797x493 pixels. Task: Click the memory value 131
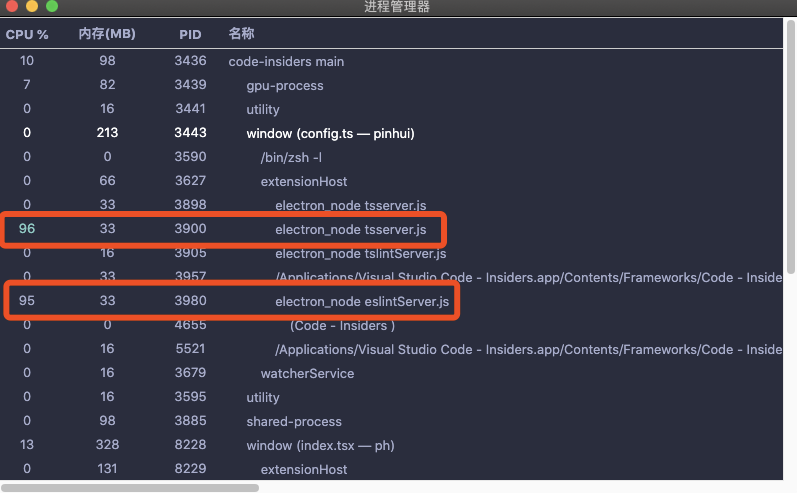tap(107, 469)
